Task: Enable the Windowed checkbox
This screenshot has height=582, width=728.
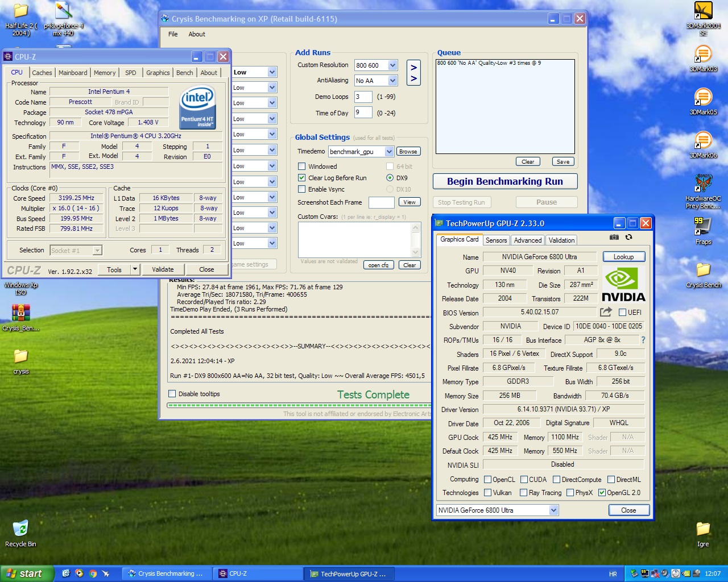Action: [x=302, y=167]
